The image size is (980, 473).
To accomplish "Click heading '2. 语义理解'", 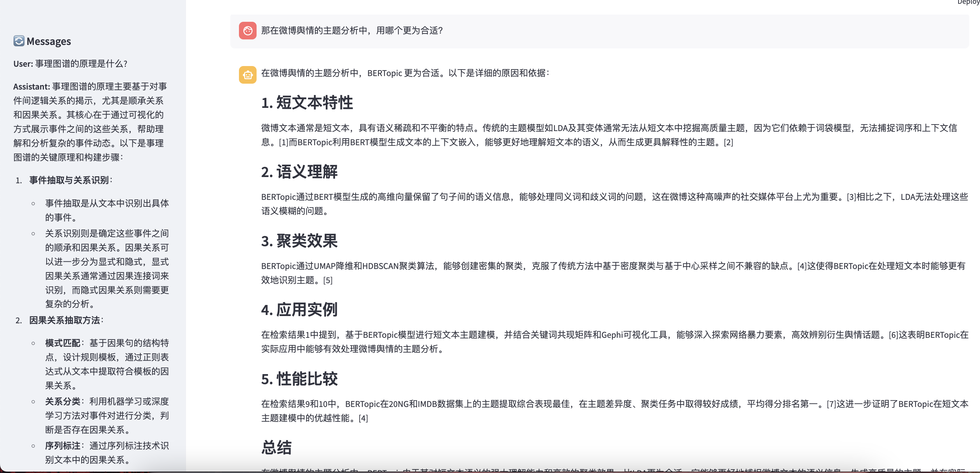I will 299,171.
